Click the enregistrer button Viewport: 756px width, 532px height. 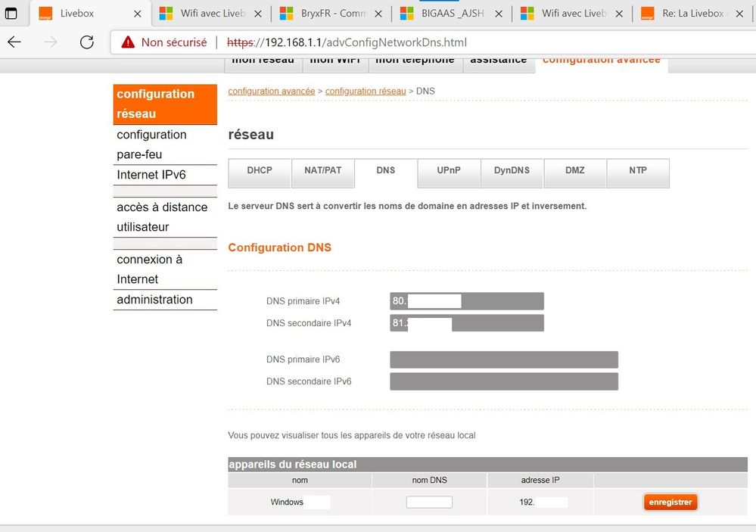click(670, 502)
